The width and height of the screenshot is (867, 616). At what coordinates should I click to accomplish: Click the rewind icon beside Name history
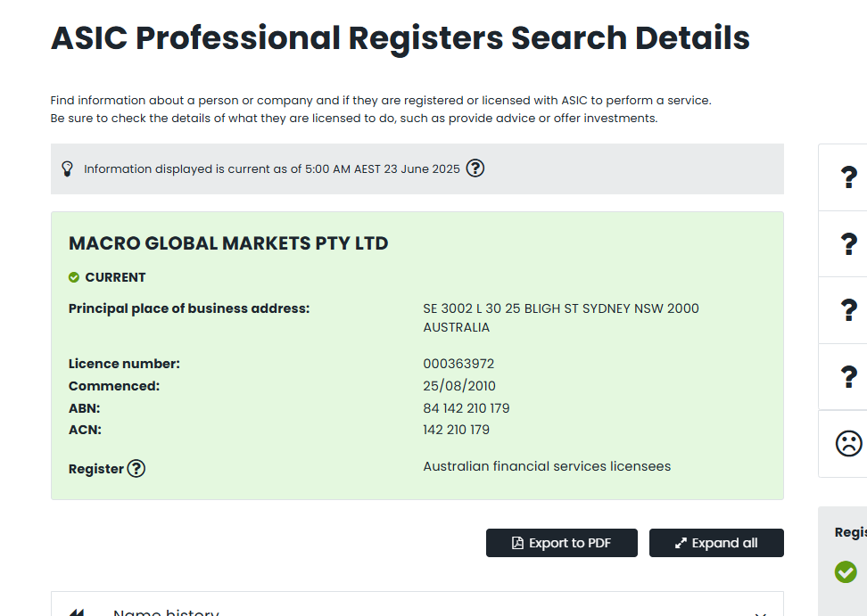(77, 612)
